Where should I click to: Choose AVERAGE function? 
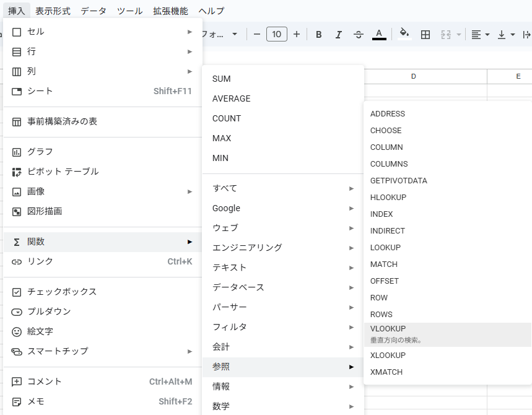(283, 98)
